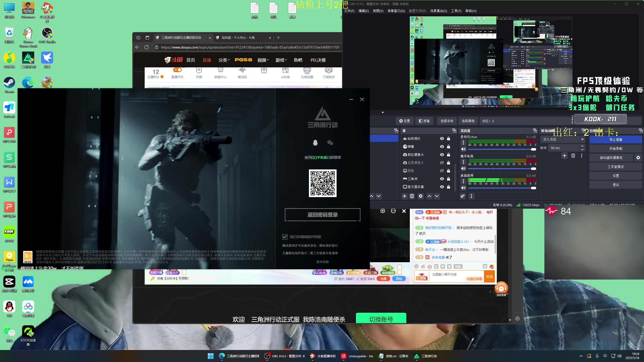Mute the 麦克风/Aux speaker icon
644x362 pixels.
coord(463,149)
